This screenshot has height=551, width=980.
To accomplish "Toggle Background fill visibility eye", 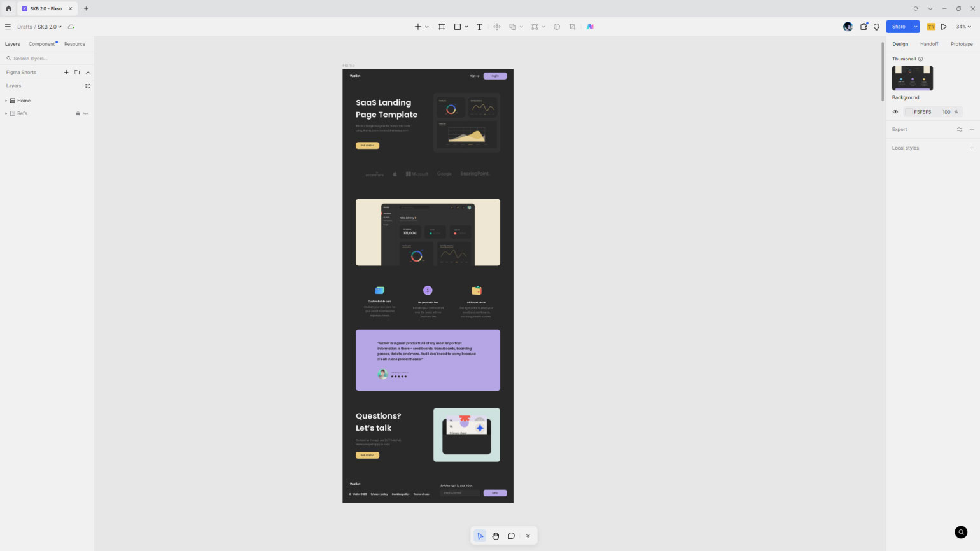I will [x=895, y=112].
